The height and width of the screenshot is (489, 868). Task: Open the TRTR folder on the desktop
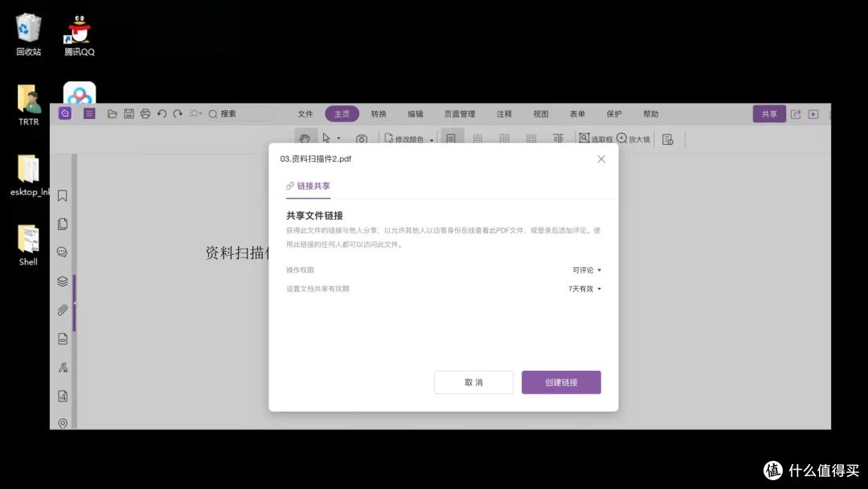coord(28,105)
